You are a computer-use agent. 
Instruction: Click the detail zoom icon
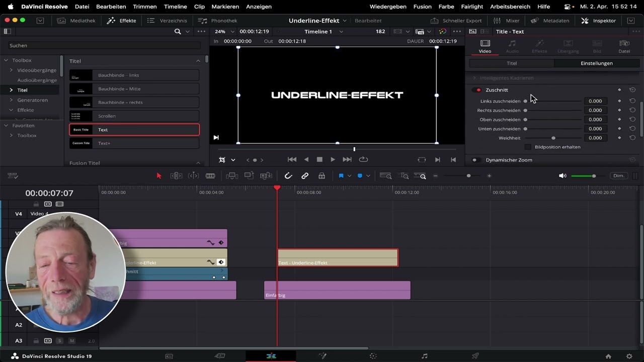(x=403, y=175)
